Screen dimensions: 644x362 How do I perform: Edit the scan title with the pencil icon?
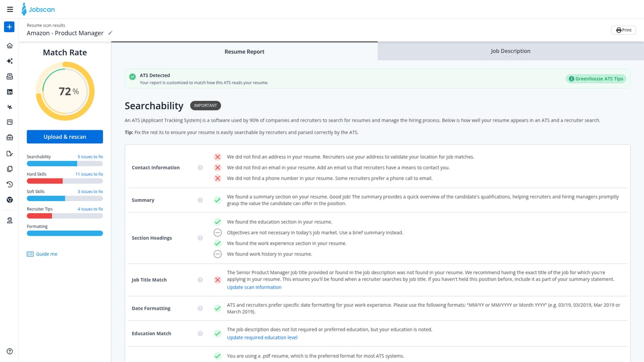110,33
